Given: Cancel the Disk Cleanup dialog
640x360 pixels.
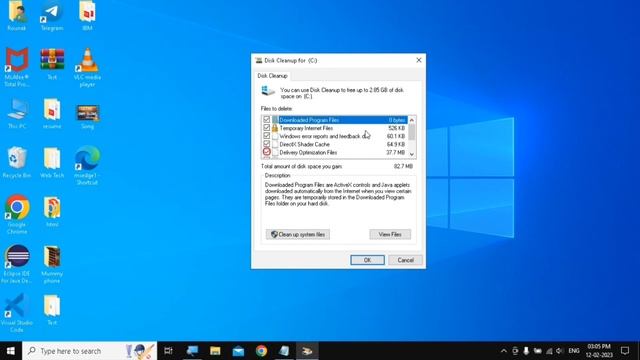Looking at the screenshot, I should coord(405,260).
